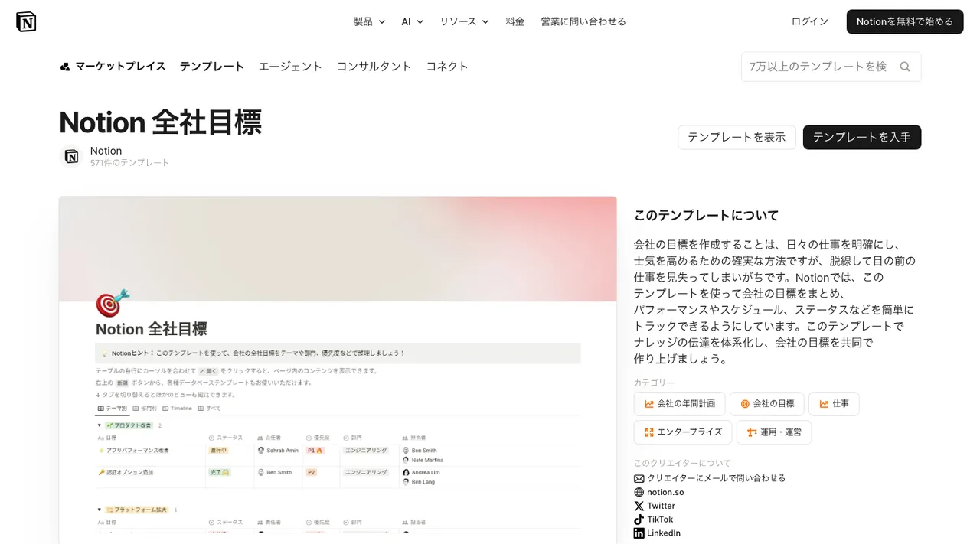Open the Notion creator avatar icon
This screenshot has height=544, width=980.
tap(71, 156)
